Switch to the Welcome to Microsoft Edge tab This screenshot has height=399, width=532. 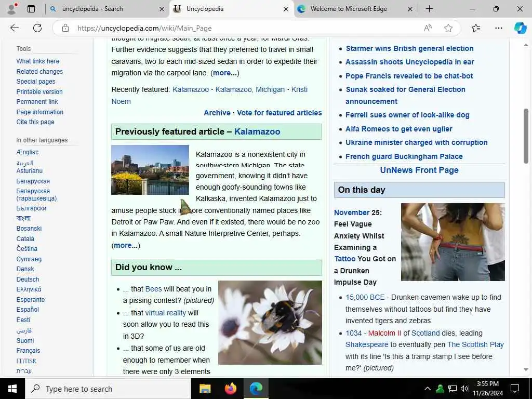point(355,9)
